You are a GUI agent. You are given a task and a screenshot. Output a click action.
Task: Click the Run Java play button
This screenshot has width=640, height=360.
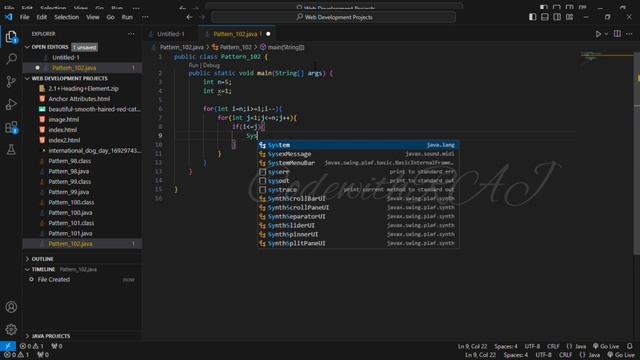tap(598, 34)
